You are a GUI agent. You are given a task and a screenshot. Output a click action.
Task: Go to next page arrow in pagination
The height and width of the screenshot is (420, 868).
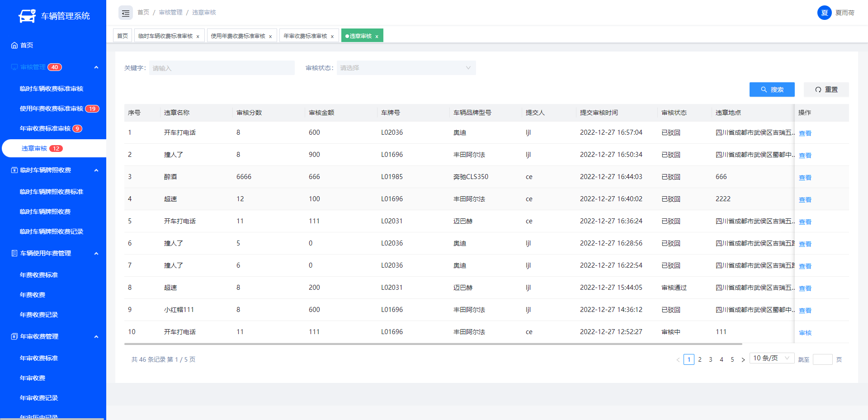click(743, 360)
